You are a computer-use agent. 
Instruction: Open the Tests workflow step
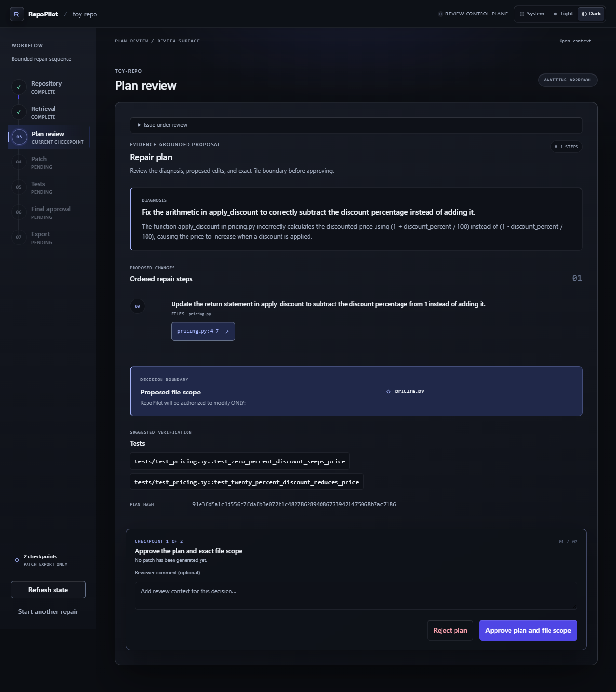48,187
